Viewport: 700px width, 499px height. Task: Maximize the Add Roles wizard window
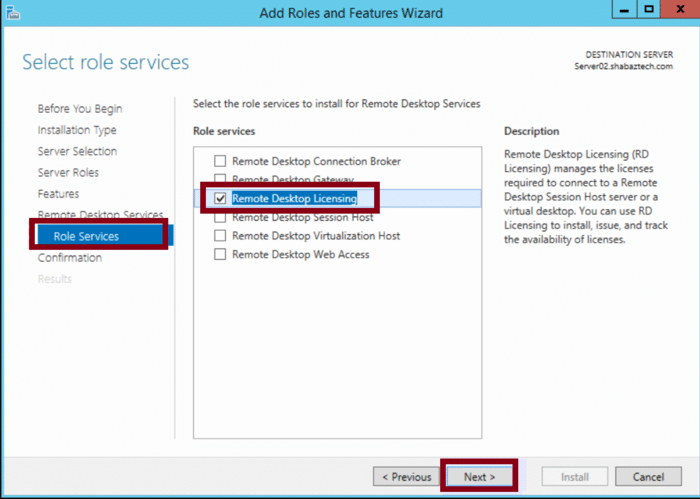click(x=649, y=10)
